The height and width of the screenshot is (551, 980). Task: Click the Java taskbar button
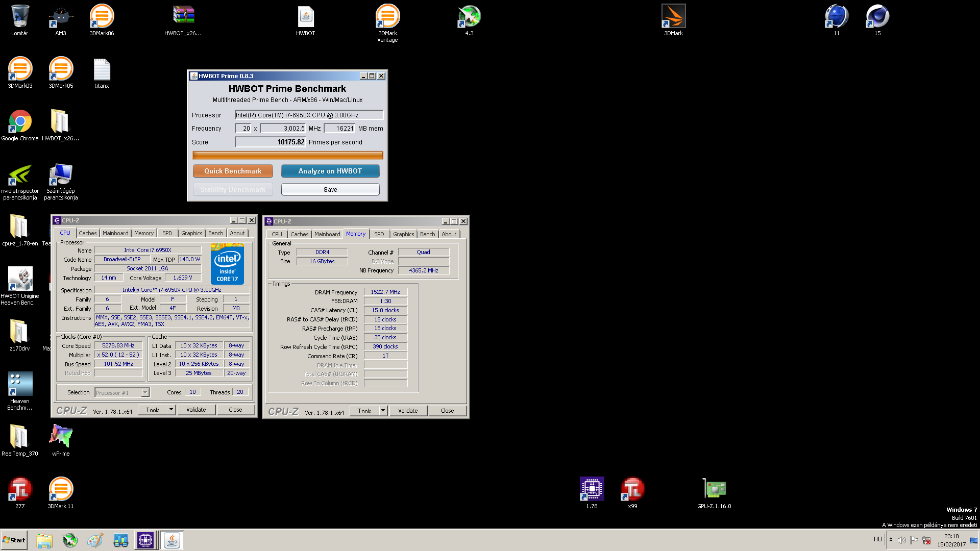172,540
